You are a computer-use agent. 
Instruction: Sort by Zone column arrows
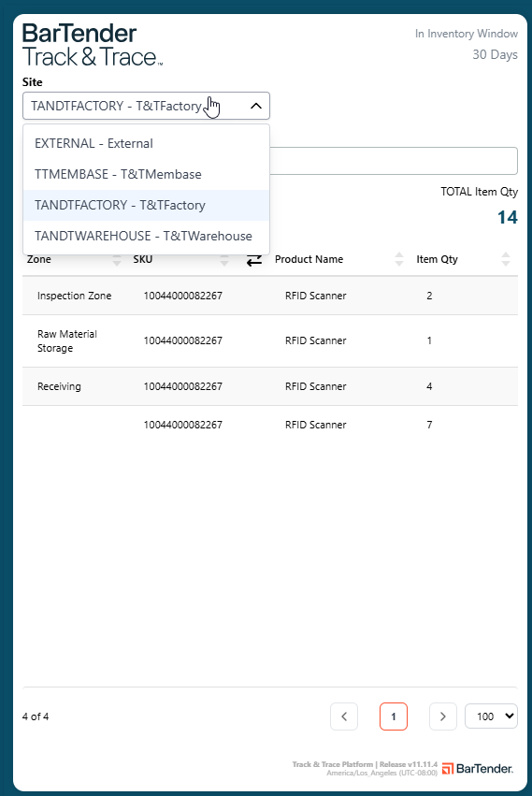tap(117, 259)
